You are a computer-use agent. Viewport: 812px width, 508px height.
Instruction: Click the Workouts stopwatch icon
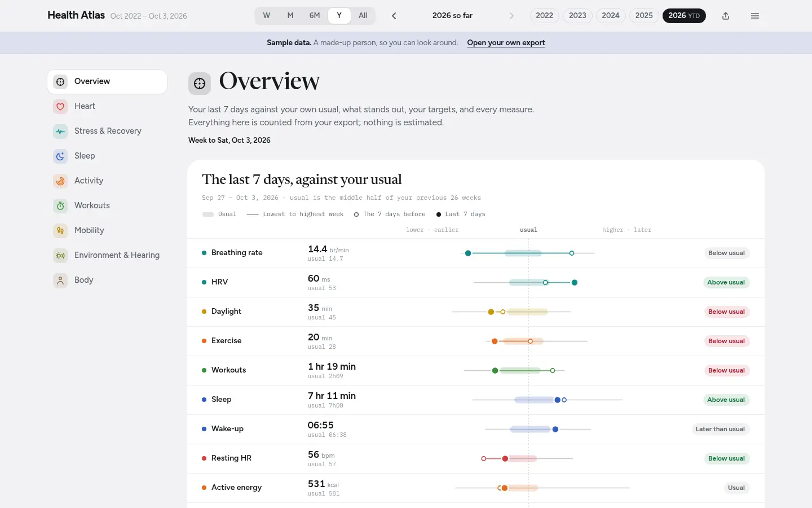[x=60, y=206]
